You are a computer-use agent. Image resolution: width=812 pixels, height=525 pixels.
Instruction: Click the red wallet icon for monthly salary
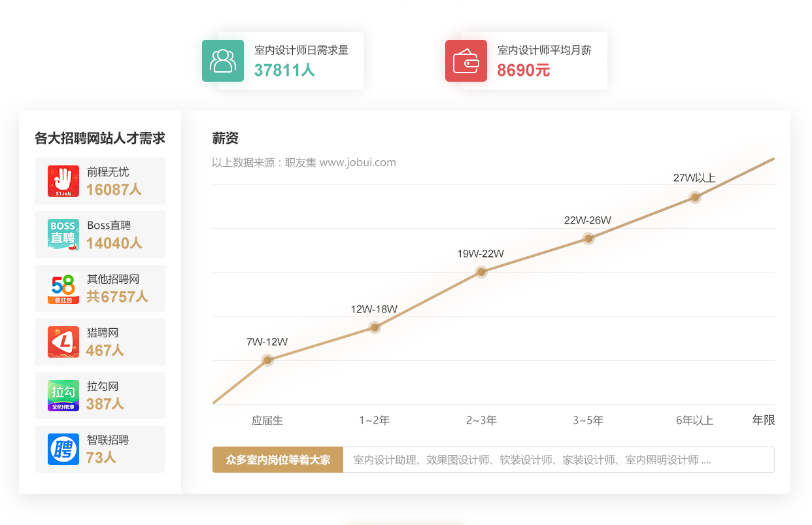click(x=466, y=61)
